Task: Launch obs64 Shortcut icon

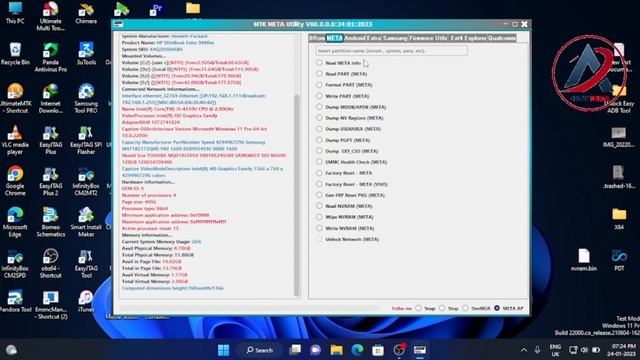Action: 51,264
